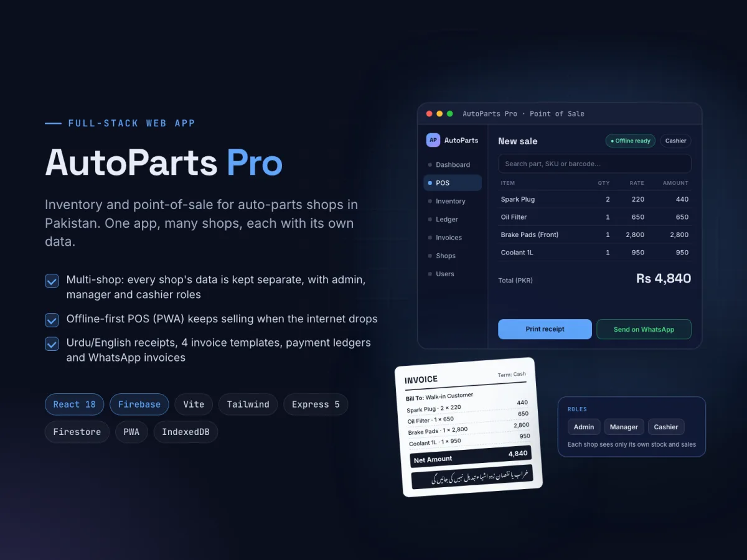Click the Send on WhatsApp button
This screenshot has width=747, height=560.
click(644, 329)
